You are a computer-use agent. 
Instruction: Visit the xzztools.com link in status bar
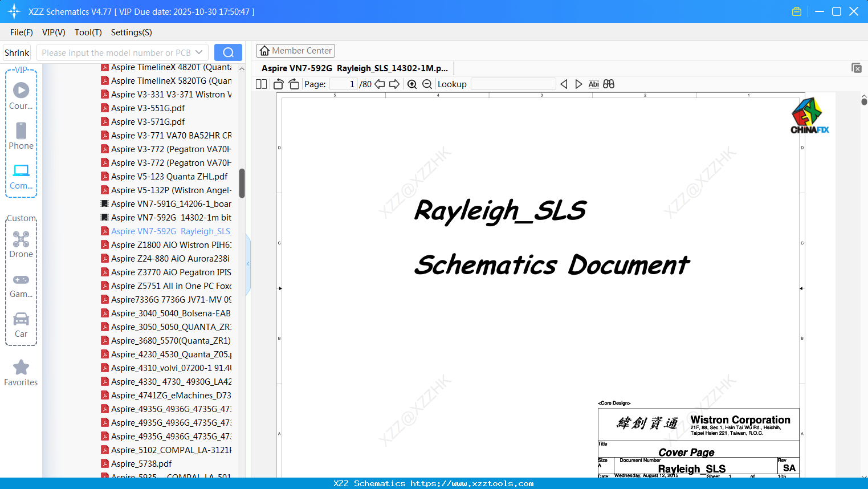pos(472,483)
